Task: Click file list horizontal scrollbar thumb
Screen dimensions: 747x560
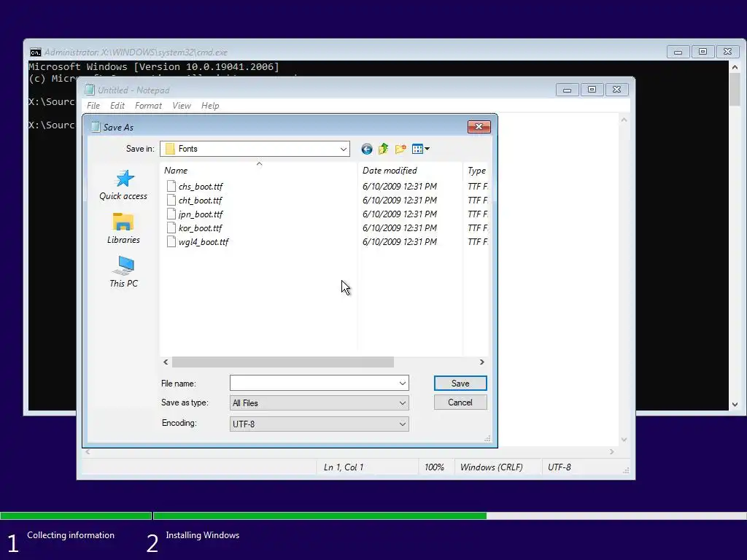Action: (x=283, y=362)
